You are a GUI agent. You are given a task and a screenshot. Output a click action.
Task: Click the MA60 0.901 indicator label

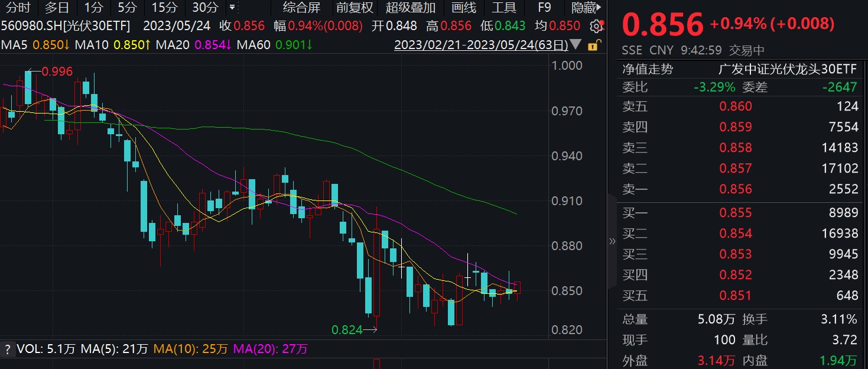[275, 45]
